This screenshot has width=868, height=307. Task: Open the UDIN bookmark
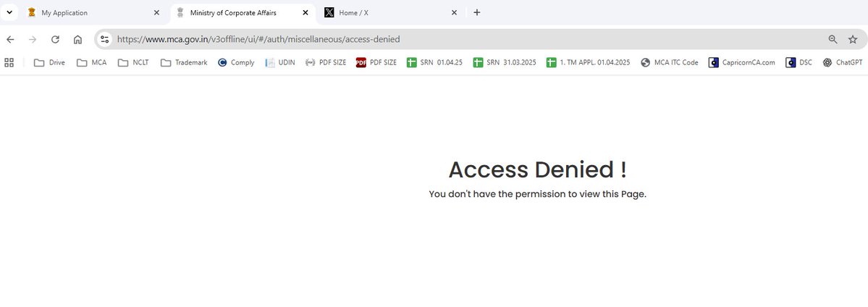(280, 62)
